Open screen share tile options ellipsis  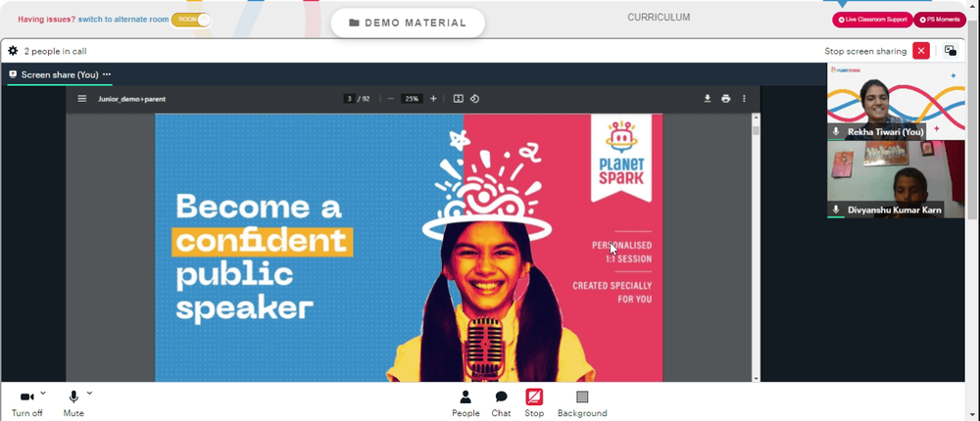point(107,74)
